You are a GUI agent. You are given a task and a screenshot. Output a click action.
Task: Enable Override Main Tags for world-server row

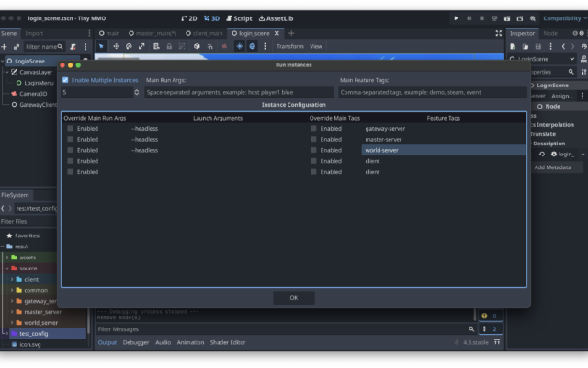(313, 150)
